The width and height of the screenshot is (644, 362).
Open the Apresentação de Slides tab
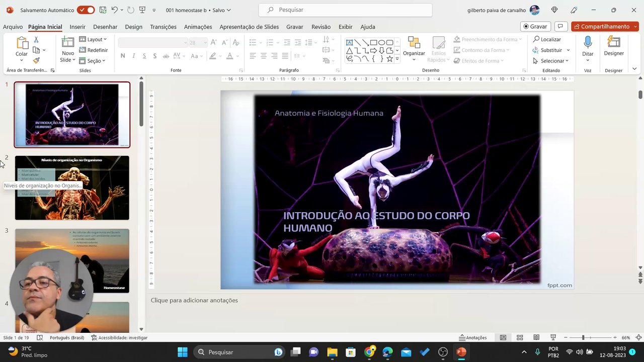tap(249, 27)
